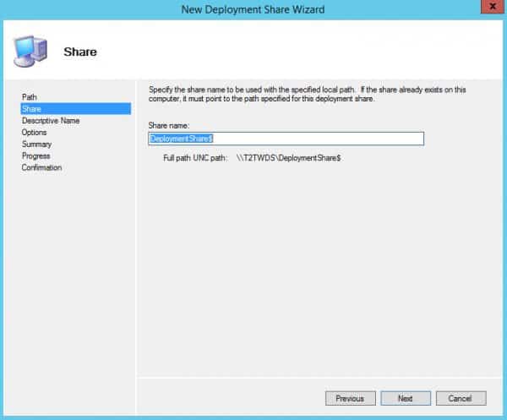Select the Path step in sidebar
The width and height of the screenshot is (507, 420).
(x=30, y=97)
